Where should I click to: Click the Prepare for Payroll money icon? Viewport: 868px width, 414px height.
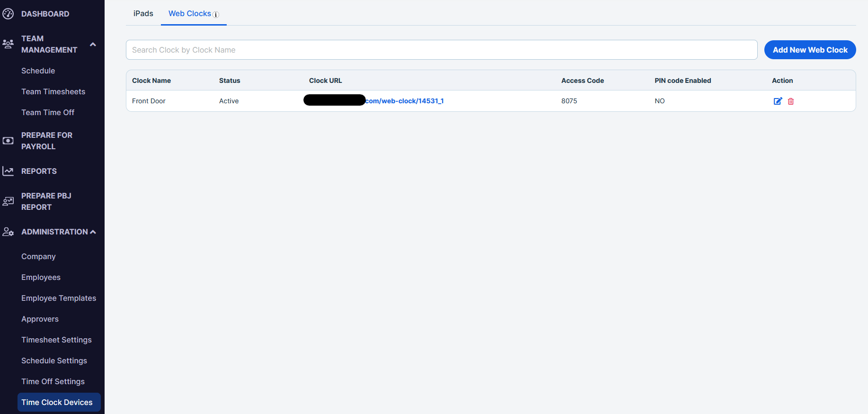pos(8,141)
